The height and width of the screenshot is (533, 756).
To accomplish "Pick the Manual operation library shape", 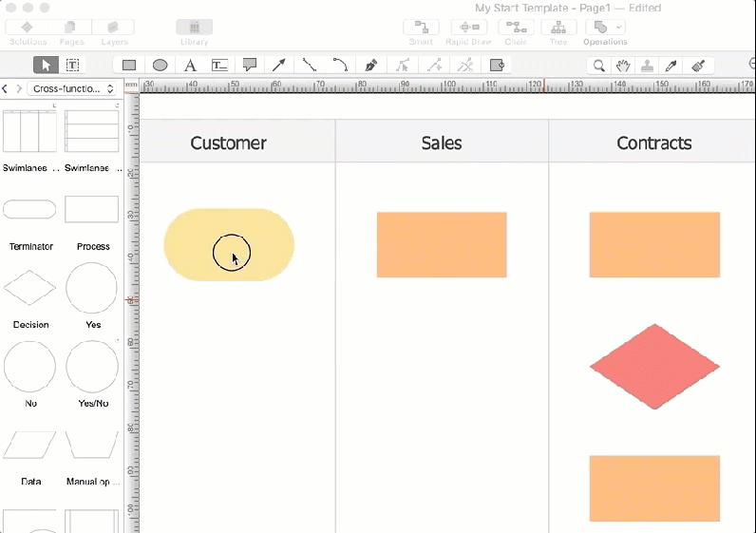I will (91, 445).
